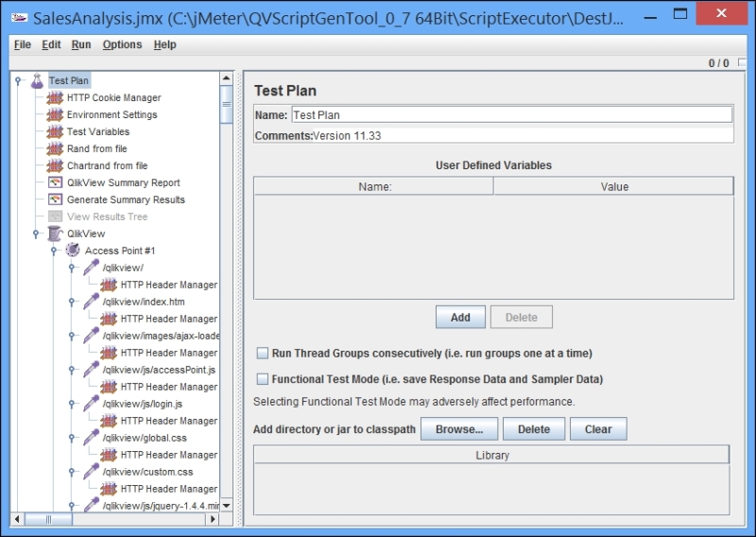Click tree horizontal scrollbar right arrow
This screenshot has height=537, width=756.
point(213,519)
